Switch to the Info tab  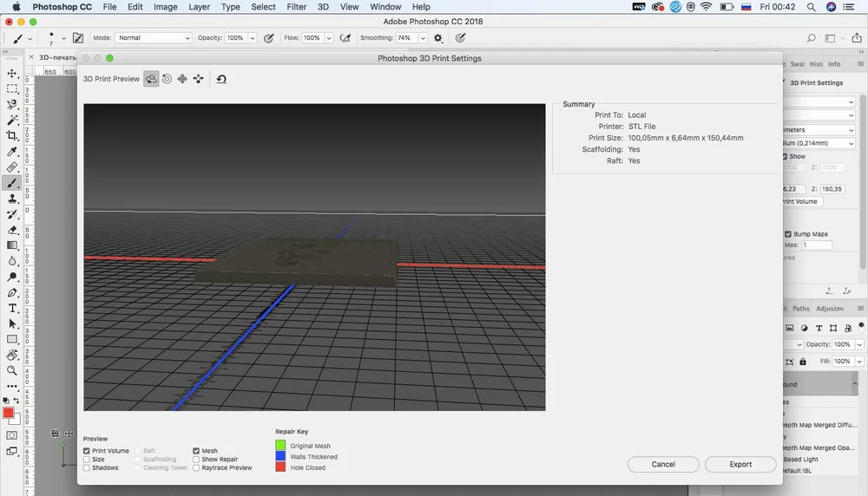[x=834, y=64]
